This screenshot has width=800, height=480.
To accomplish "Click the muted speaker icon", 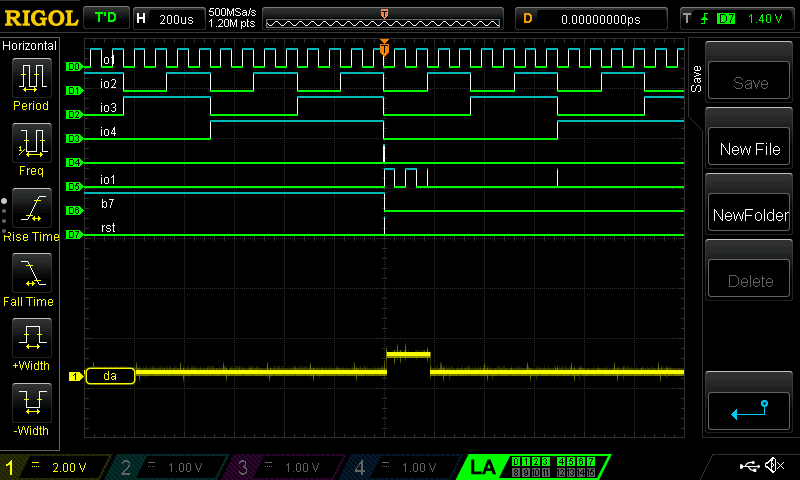I will [774, 466].
